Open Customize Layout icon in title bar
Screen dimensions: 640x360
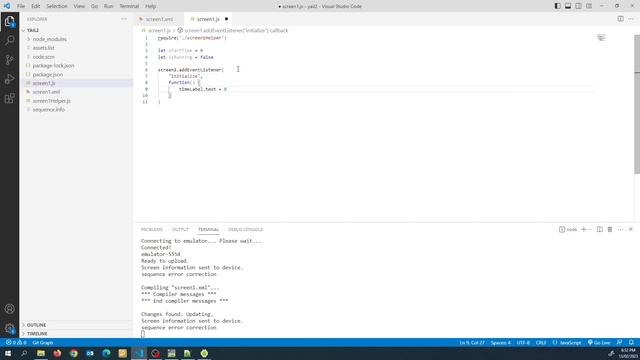589,6
